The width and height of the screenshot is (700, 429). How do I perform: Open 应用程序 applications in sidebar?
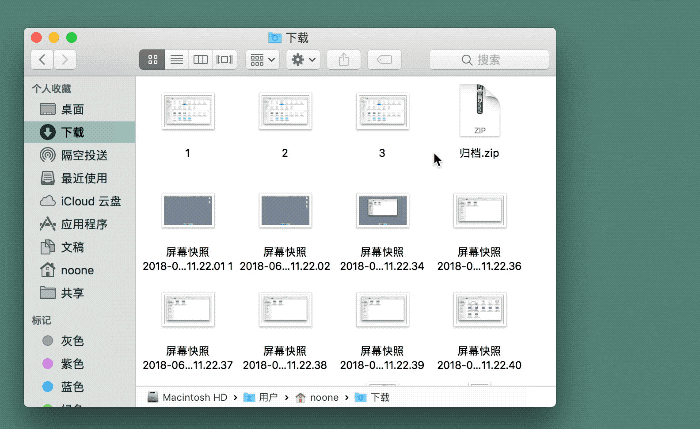tap(83, 224)
